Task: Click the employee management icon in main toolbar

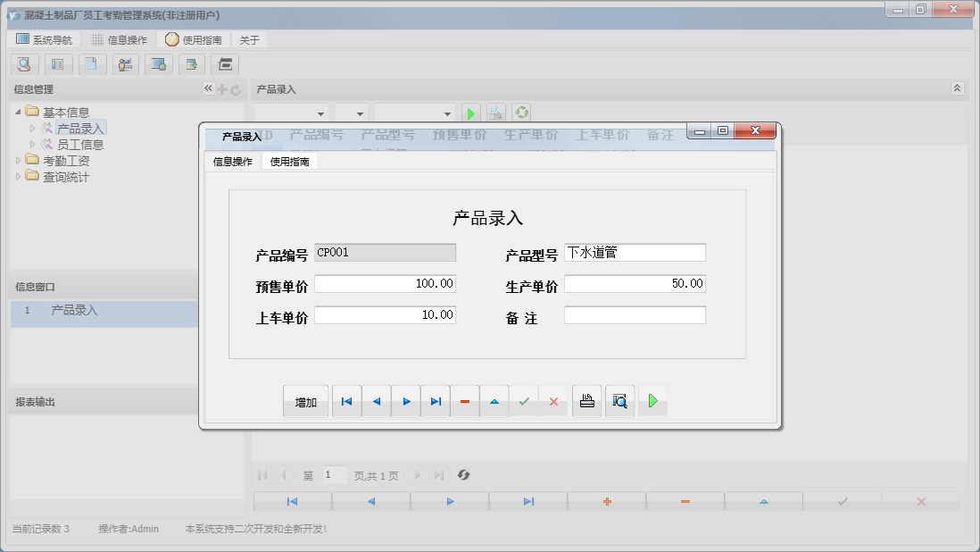Action: point(125,64)
